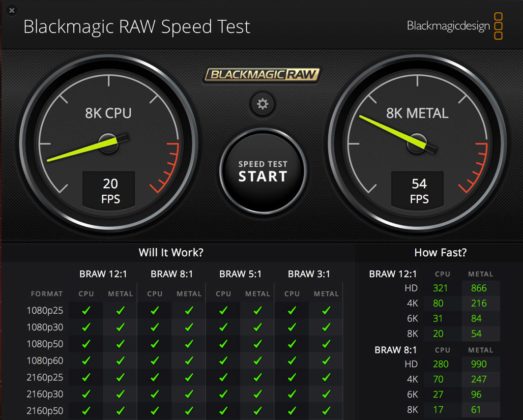
Task: Click the BRAW 8:1 4K CPU value 70
Action: pos(438,379)
